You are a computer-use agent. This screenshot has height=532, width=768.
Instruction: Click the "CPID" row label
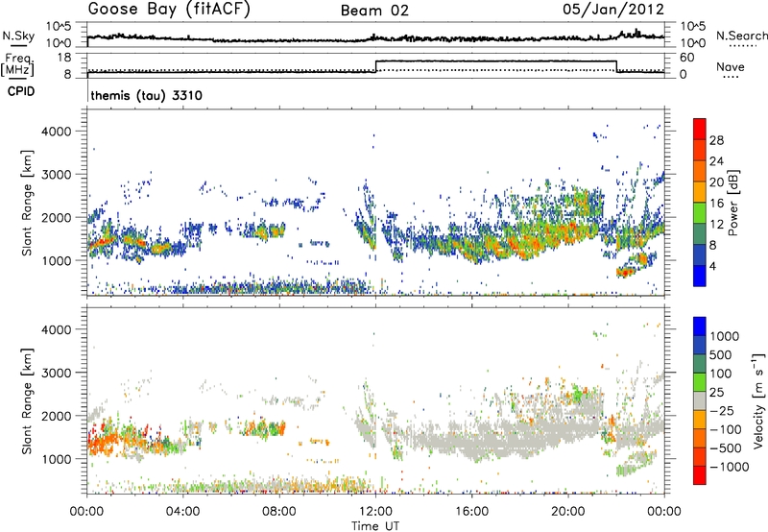click(x=21, y=91)
